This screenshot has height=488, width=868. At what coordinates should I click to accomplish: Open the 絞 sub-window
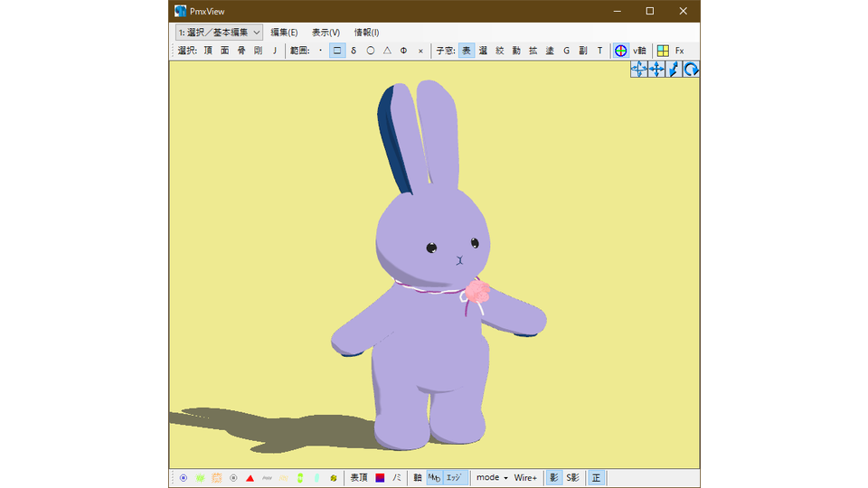pos(500,51)
